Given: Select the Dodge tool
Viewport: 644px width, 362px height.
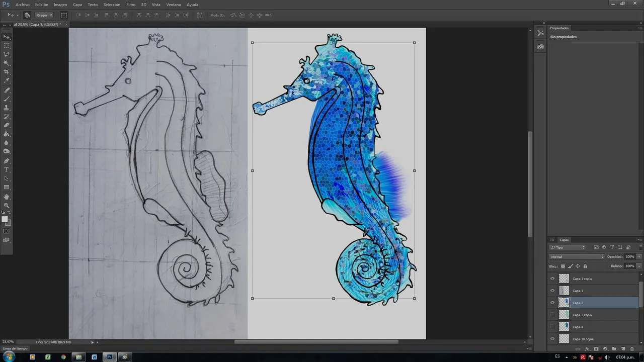Looking at the screenshot, I should 7,151.
